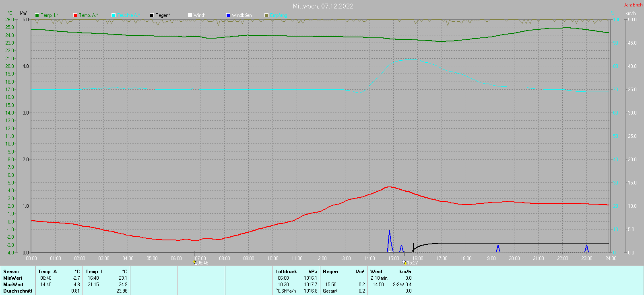The image size is (644, 295).
Task: Select the 'Wind*' legend label
Action: (200, 15)
